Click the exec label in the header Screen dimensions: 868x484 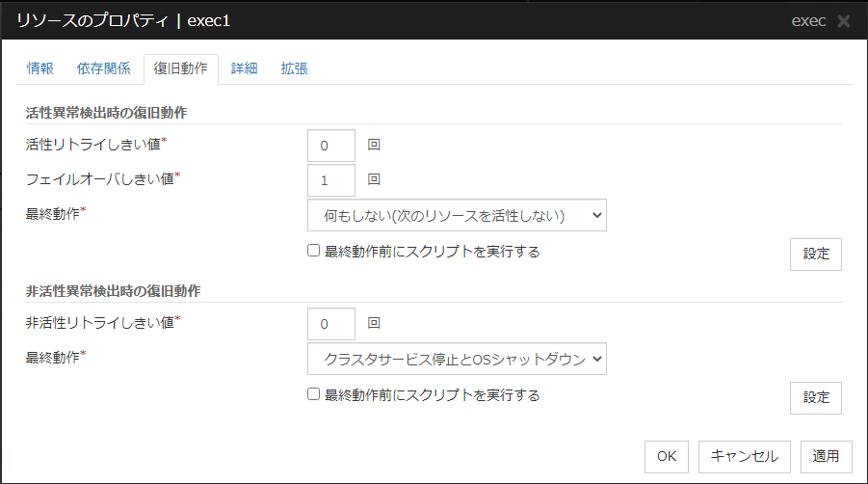807,21
